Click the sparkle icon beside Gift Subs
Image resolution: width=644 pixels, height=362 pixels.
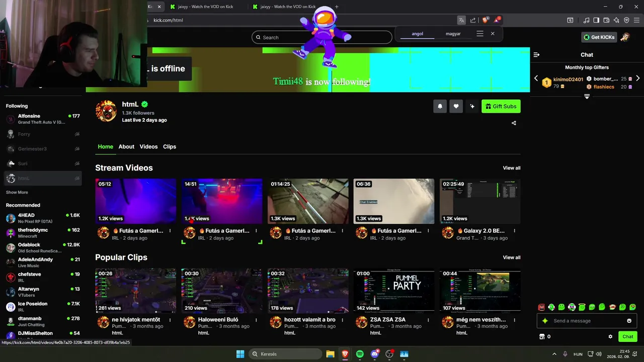(x=472, y=106)
